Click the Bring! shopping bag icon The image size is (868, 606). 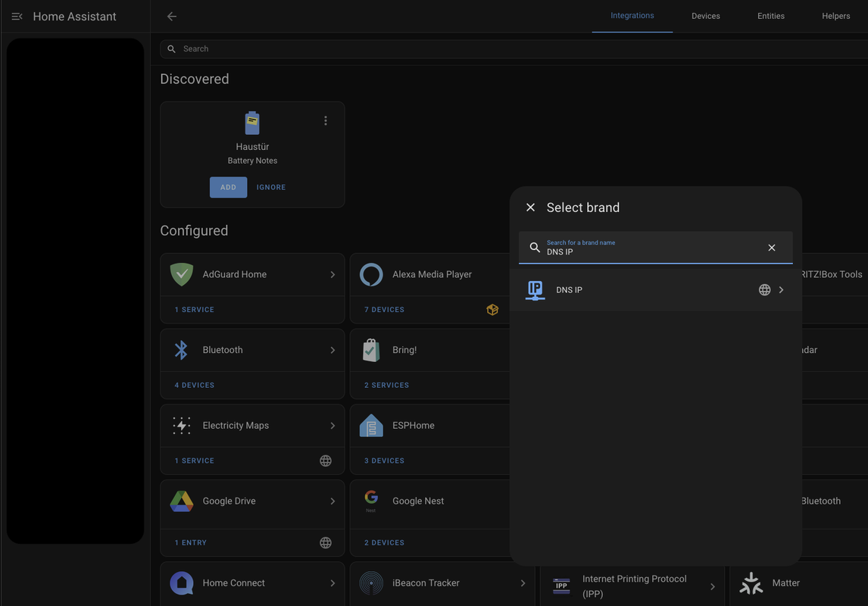pos(371,350)
